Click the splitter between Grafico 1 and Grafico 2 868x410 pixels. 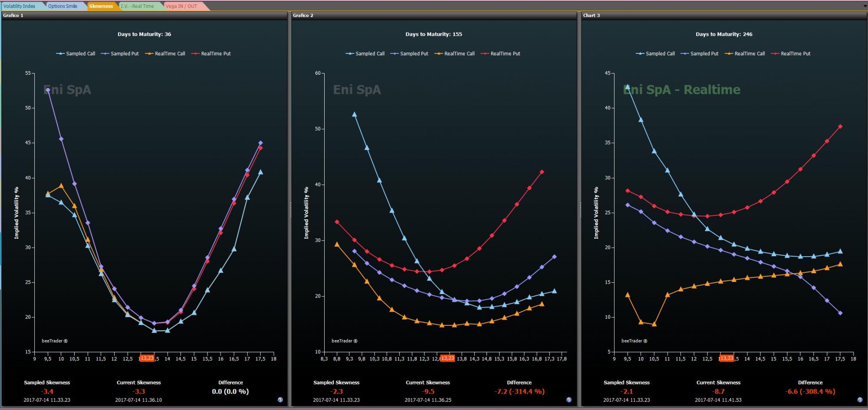pos(290,209)
